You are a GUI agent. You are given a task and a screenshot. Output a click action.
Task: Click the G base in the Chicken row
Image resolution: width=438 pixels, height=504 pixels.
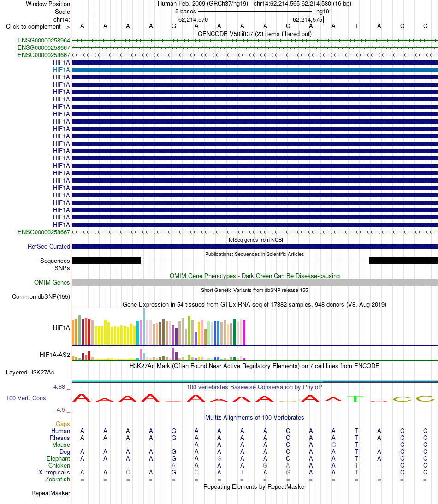tap(265, 465)
